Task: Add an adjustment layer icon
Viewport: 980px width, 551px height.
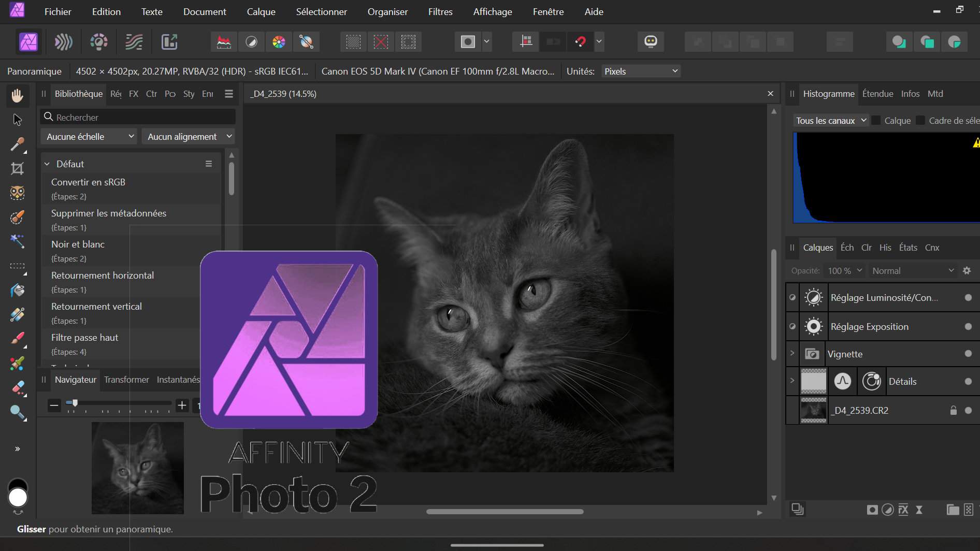Action: 888,510
